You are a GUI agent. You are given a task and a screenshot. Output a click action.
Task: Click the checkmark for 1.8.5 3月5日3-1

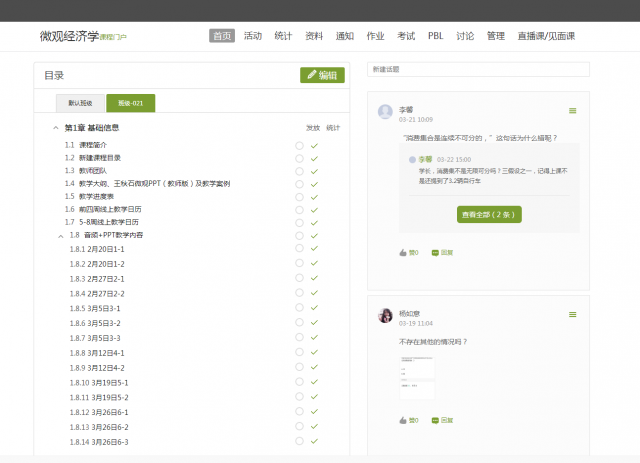pos(314,308)
